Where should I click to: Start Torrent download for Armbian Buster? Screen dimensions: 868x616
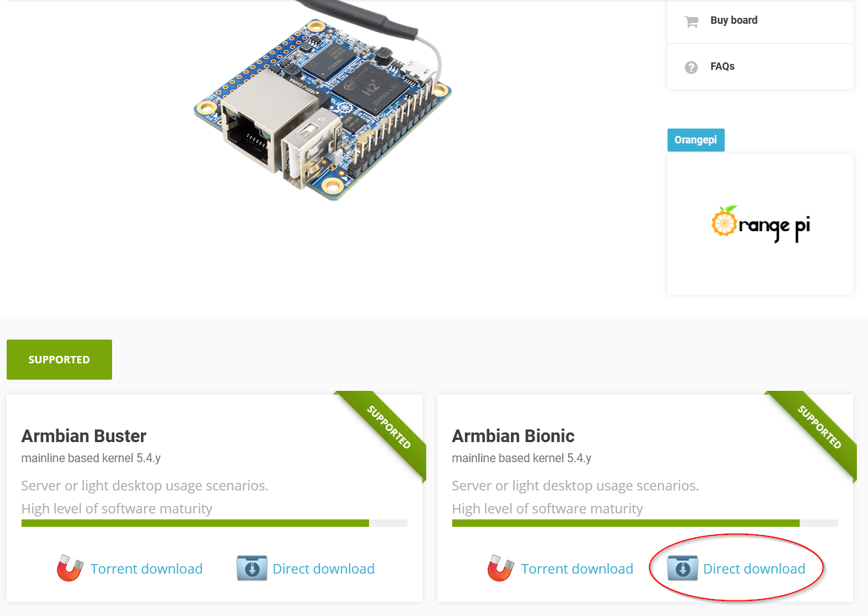[146, 568]
